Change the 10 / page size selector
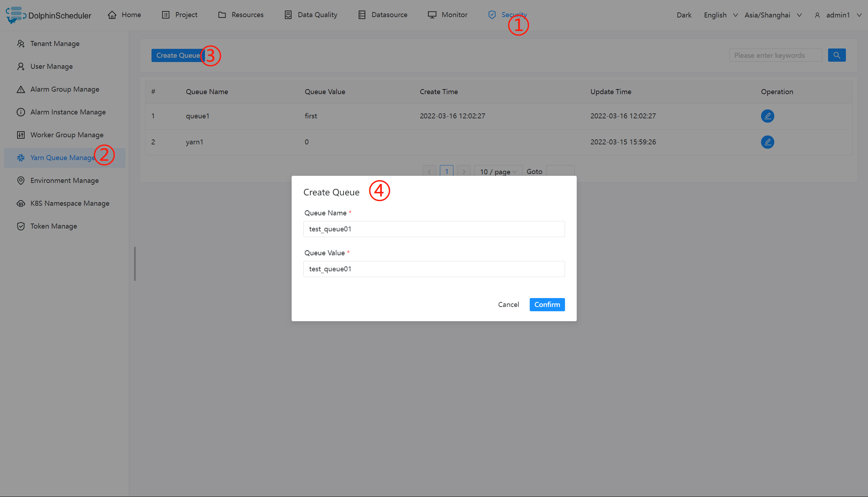 point(498,171)
